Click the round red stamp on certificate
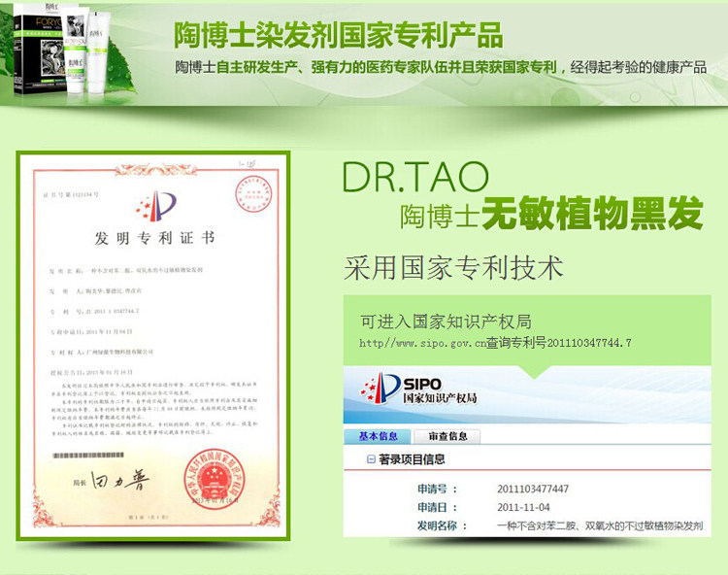This screenshot has width=728, height=575. click(253, 194)
